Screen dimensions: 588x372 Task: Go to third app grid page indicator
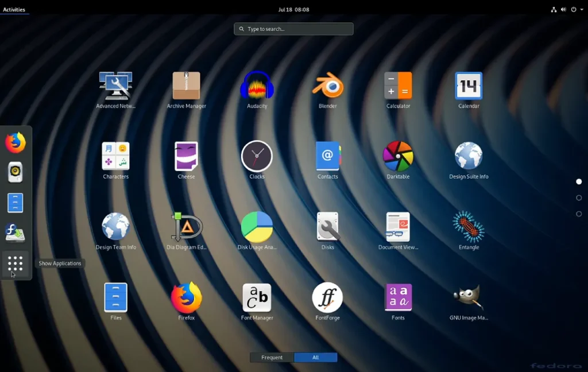579,214
